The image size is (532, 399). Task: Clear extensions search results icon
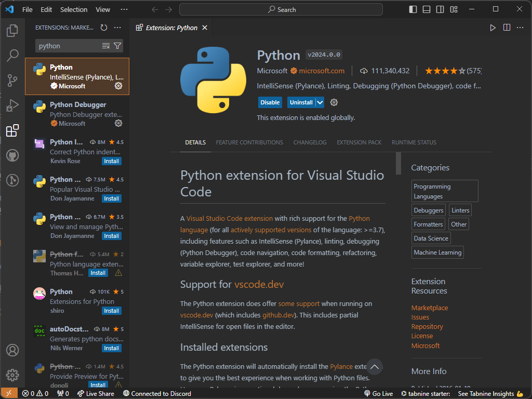coord(106,46)
